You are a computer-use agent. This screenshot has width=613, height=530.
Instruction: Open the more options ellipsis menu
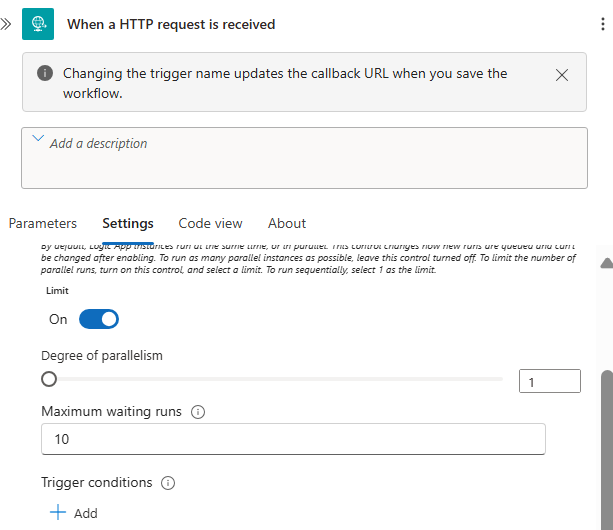603,24
